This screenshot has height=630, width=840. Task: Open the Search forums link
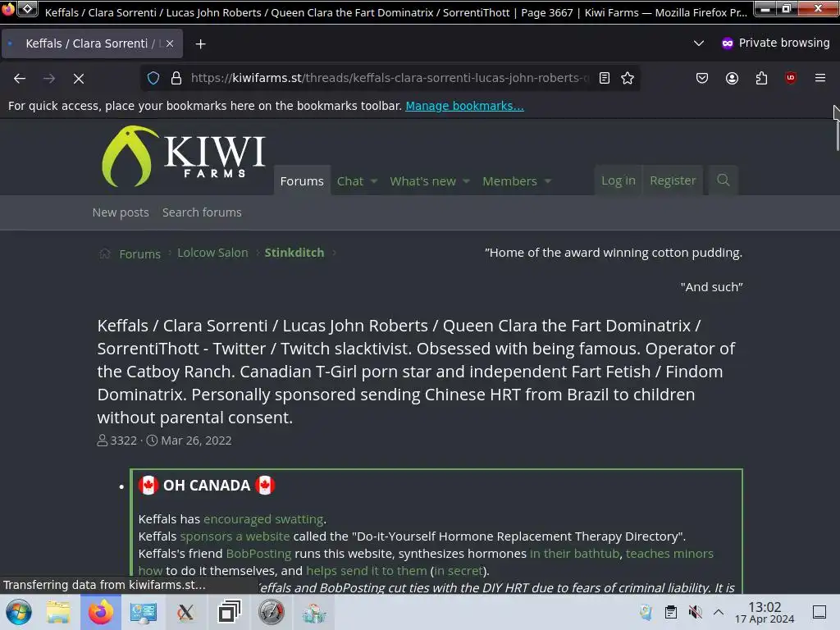[x=202, y=212]
